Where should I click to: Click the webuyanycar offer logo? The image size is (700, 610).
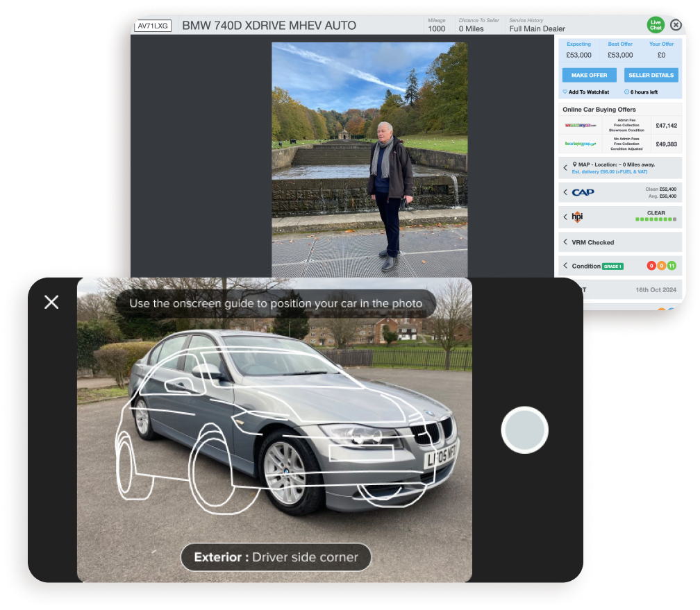pos(581,126)
